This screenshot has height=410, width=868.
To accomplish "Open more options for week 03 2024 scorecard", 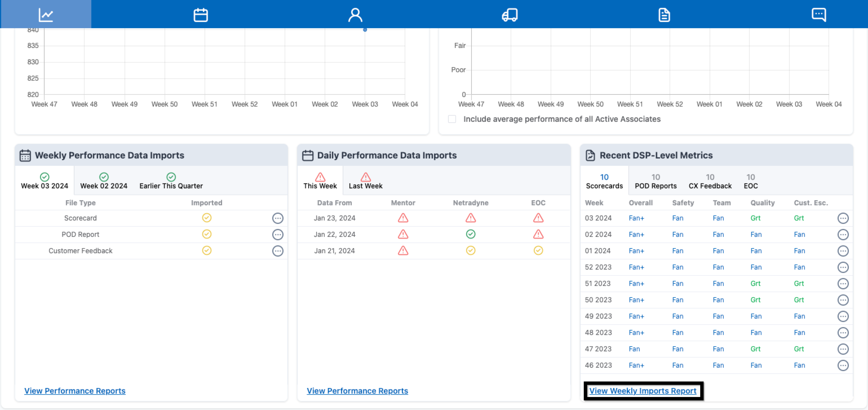I will point(843,218).
